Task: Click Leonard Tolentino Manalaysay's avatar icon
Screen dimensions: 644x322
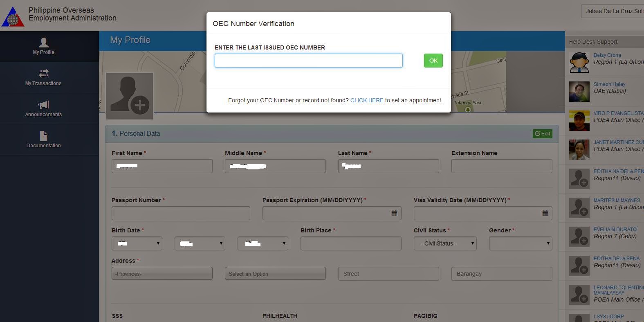Action: pyautogui.click(x=579, y=295)
